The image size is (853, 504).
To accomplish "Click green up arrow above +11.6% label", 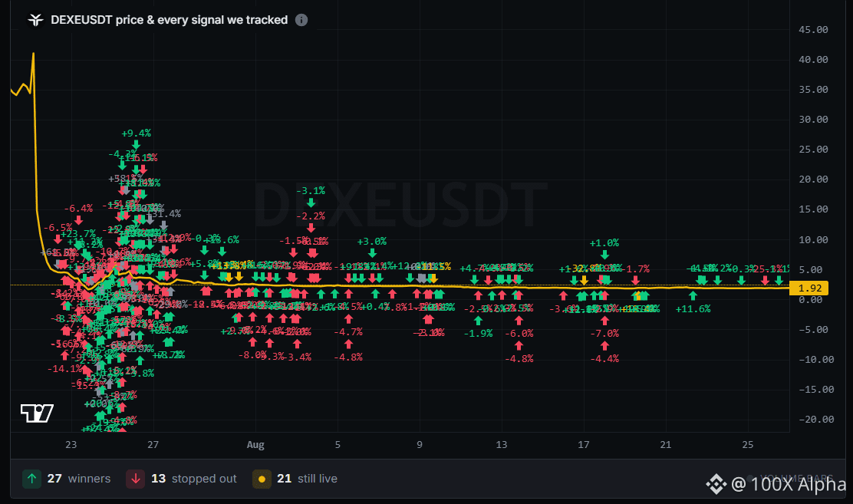I will click(x=693, y=296).
